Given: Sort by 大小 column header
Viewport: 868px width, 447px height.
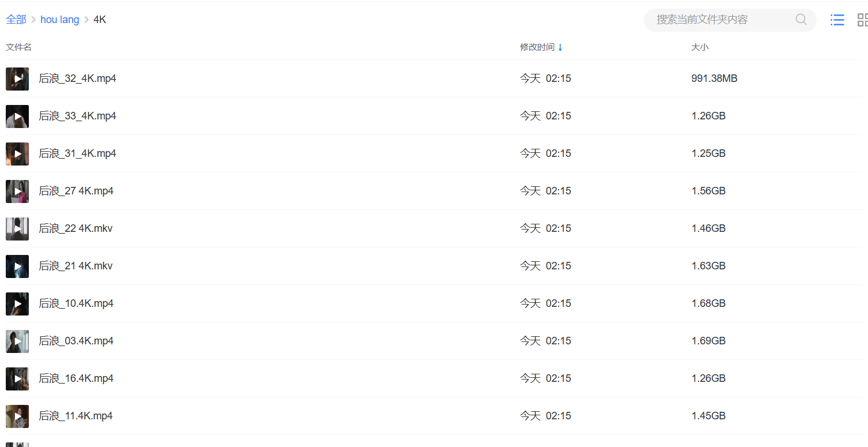Looking at the screenshot, I should click(700, 47).
